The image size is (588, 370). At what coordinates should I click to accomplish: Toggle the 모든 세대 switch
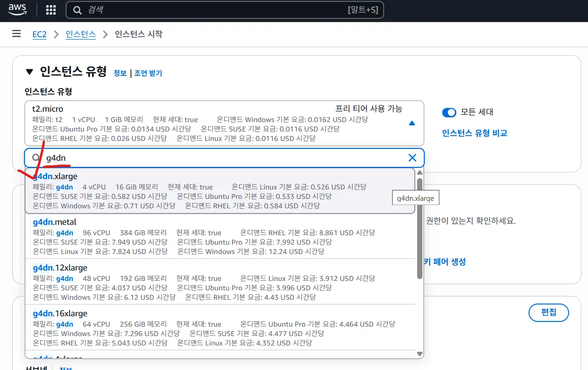(x=449, y=112)
